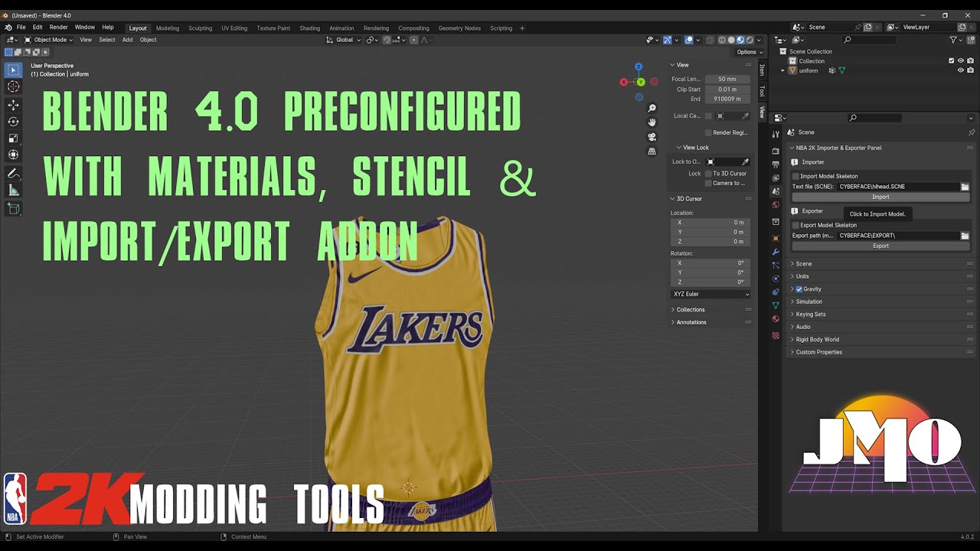Open the Physics properties tab icon
The width and height of the screenshot is (980, 551).
(776, 279)
